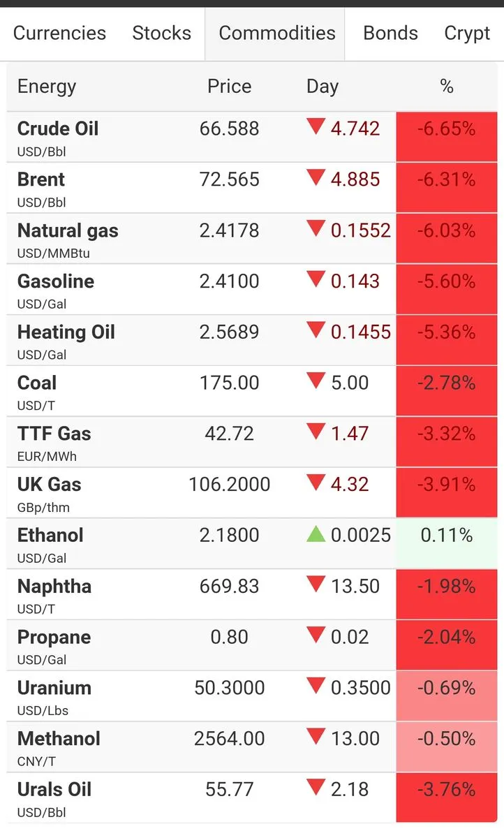Click the green up arrow beside Ethanol

point(316,534)
